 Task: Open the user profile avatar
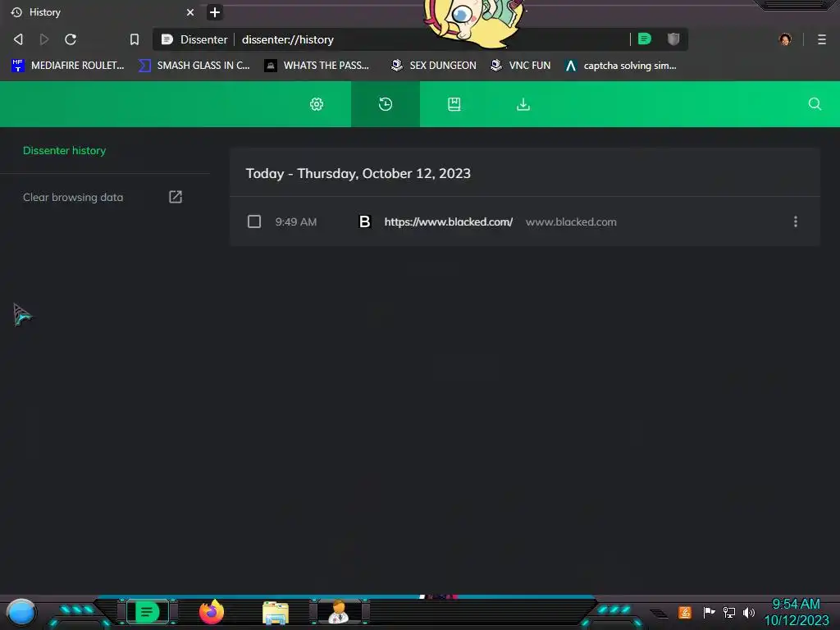(x=785, y=39)
